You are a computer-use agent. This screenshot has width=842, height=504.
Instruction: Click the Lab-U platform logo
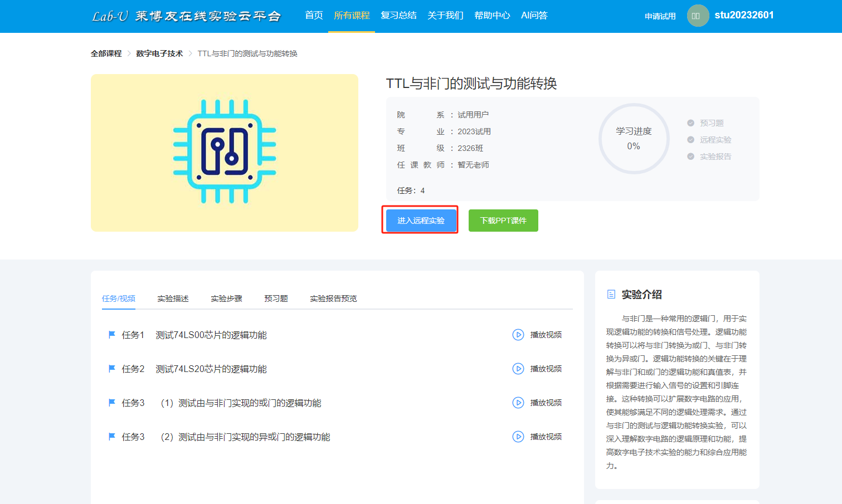click(186, 16)
